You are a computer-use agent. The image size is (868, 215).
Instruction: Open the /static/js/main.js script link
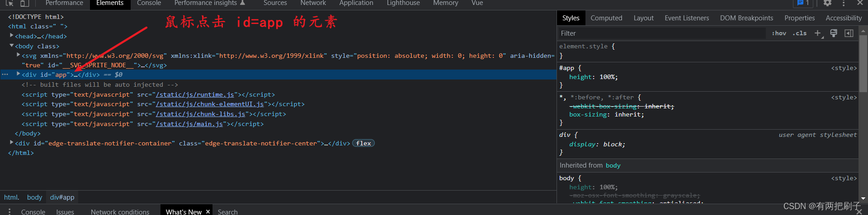(x=189, y=124)
